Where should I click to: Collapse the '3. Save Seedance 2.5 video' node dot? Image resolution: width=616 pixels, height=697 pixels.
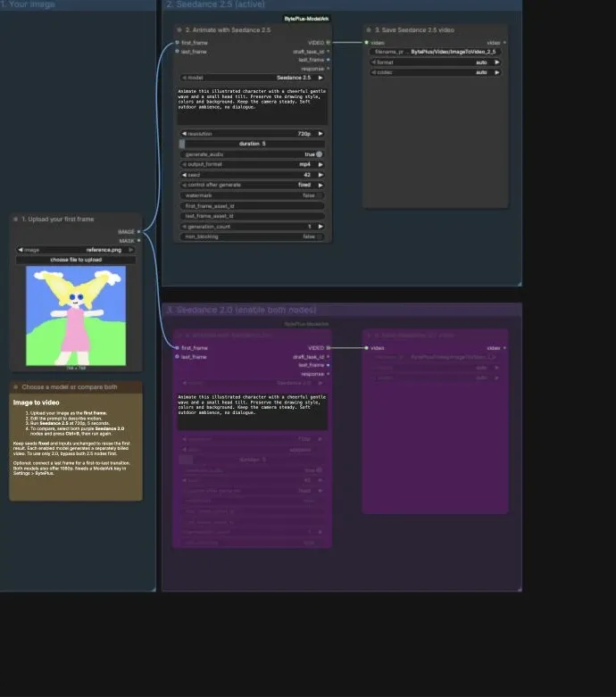tap(369, 29)
